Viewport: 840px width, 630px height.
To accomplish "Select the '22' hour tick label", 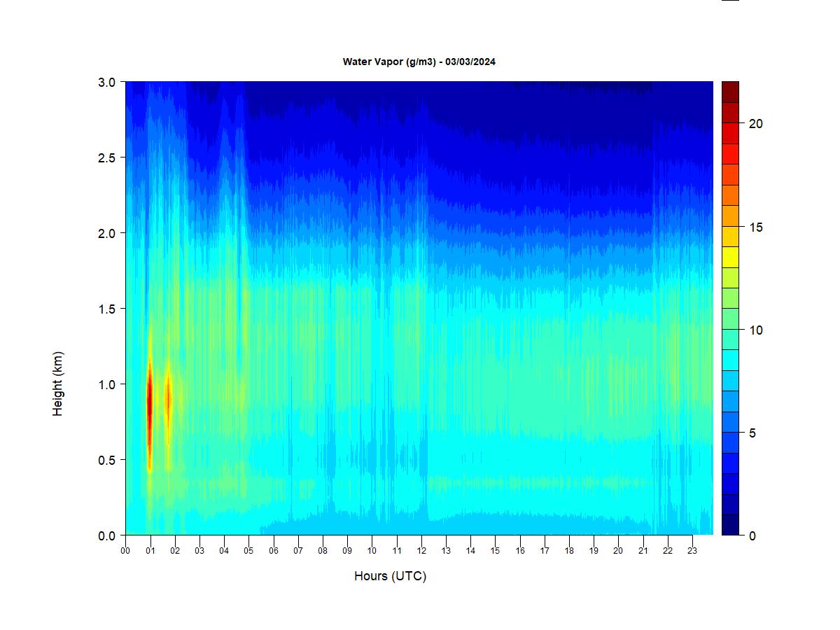I will (668, 550).
